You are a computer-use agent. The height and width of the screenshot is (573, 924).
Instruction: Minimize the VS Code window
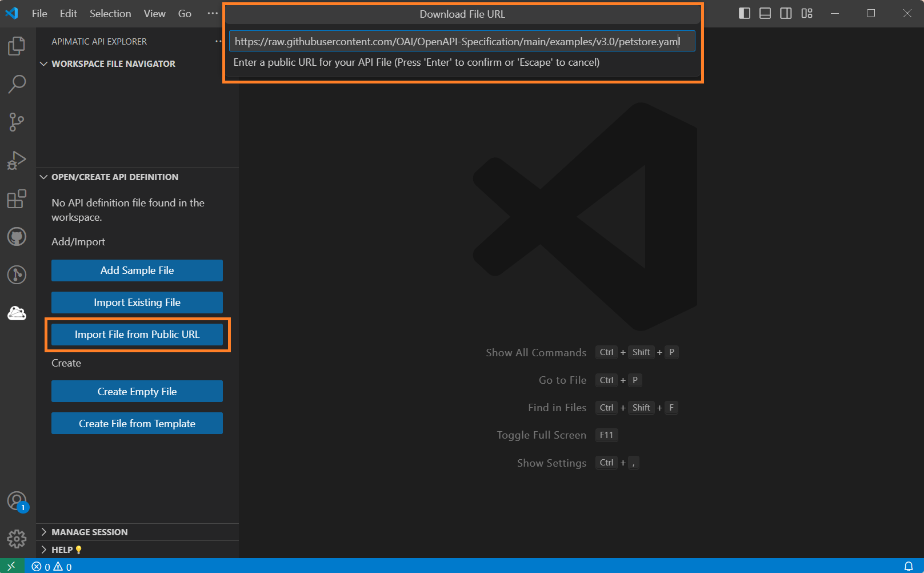coord(835,13)
